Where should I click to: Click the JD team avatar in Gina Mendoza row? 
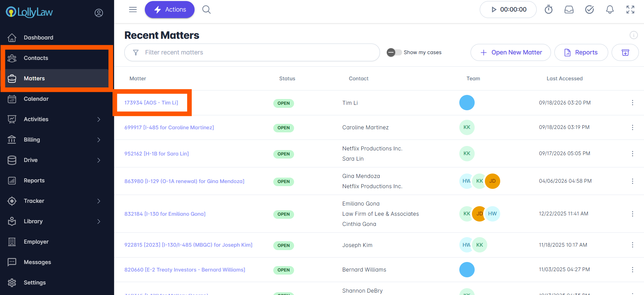tap(492, 181)
